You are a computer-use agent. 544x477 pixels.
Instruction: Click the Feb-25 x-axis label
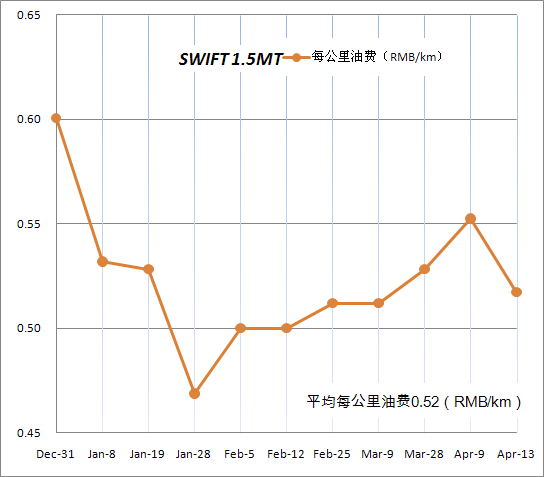[332, 454]
